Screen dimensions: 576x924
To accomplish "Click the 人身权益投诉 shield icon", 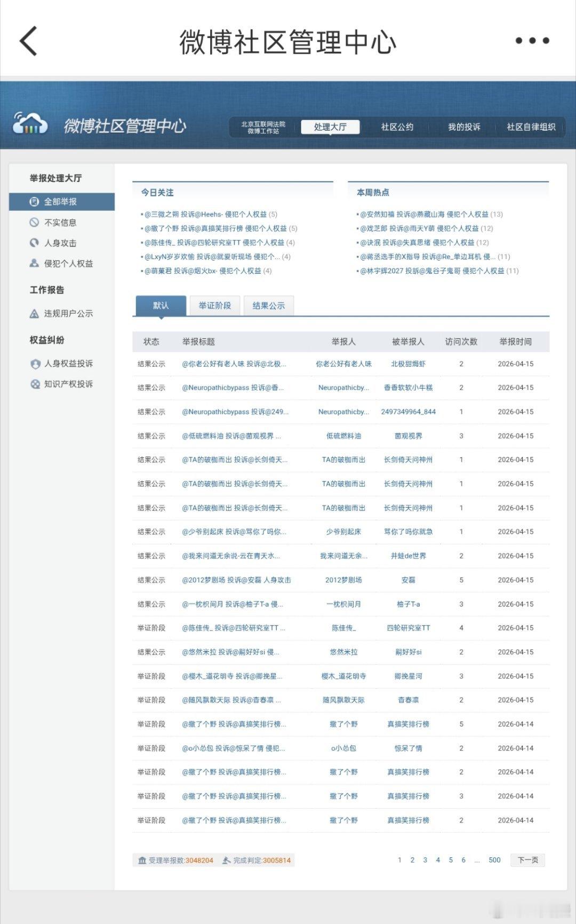I will (x=35, y=364).
